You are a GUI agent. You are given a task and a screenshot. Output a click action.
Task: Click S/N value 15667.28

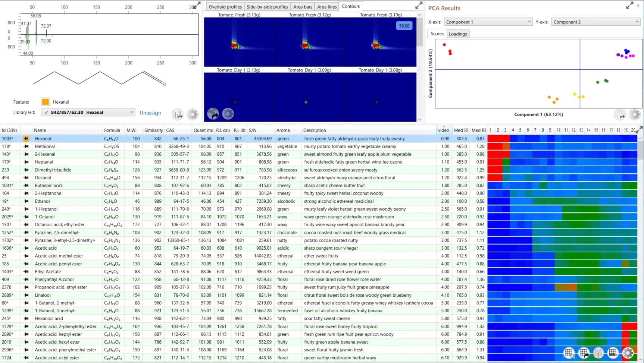(262, 311)
